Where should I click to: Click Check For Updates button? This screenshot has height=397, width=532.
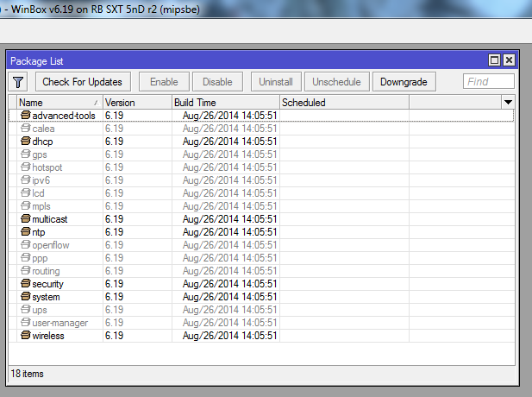[83, 82]
